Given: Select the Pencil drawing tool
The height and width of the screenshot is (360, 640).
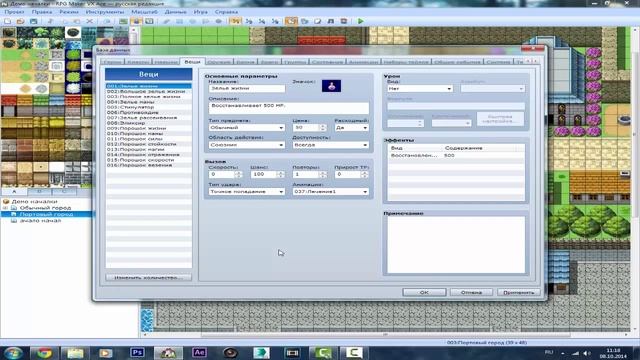Looking at the screenshot, I should 167,21.
